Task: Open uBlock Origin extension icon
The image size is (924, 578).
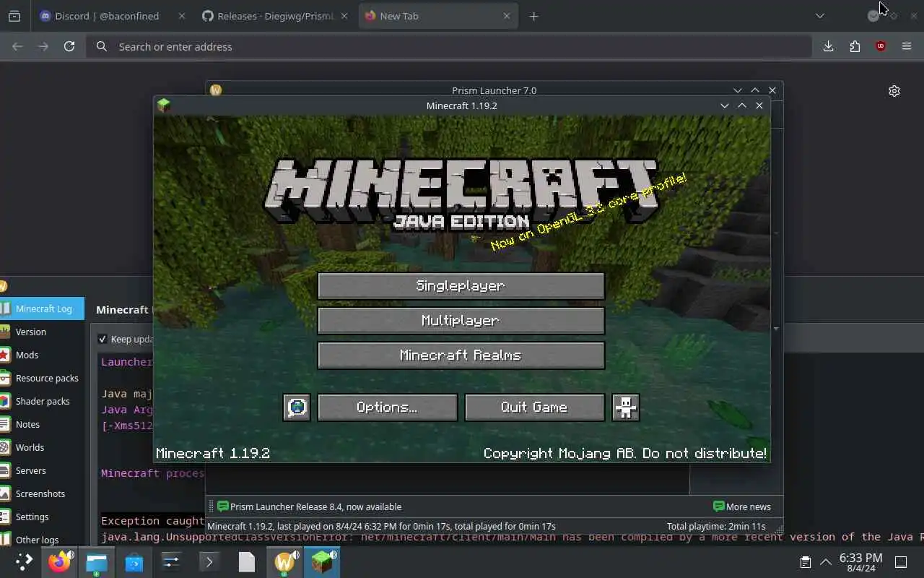Action: (x=880, y=46)
